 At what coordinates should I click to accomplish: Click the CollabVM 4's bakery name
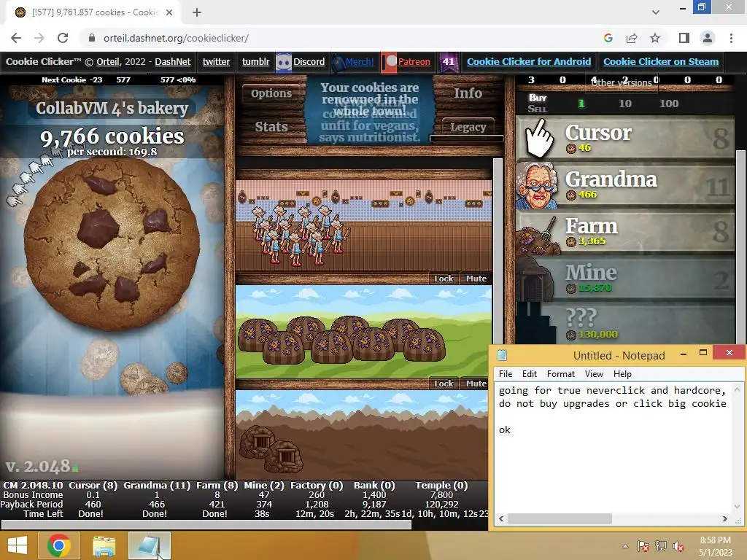[x=112, y=108]
